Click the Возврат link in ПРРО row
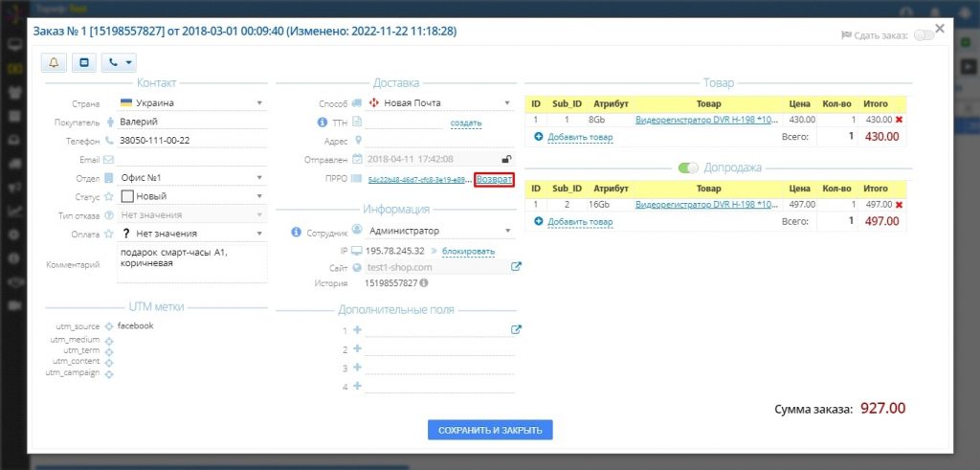 [494, 179]
